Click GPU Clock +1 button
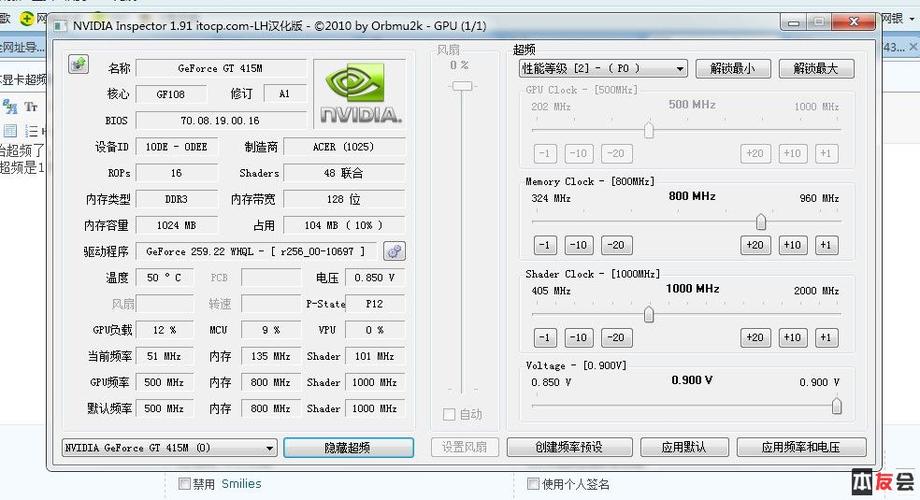 [x=826, y=154]
